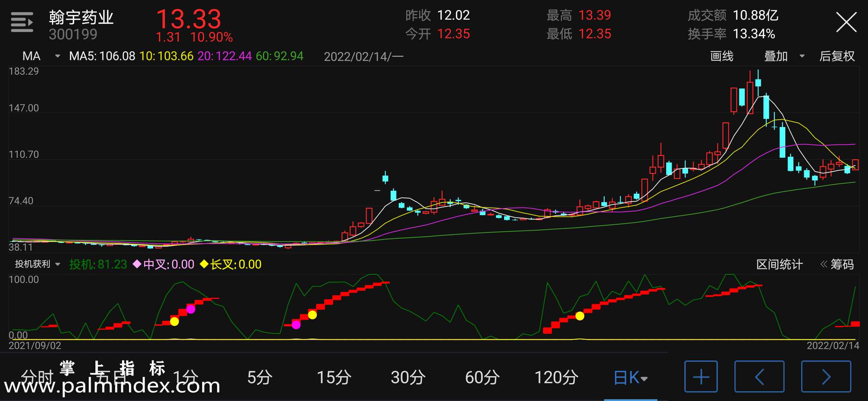This screenshot has height=401, width=868.
Task: Open the 日K period dropdown
Action: click(631, 378)
